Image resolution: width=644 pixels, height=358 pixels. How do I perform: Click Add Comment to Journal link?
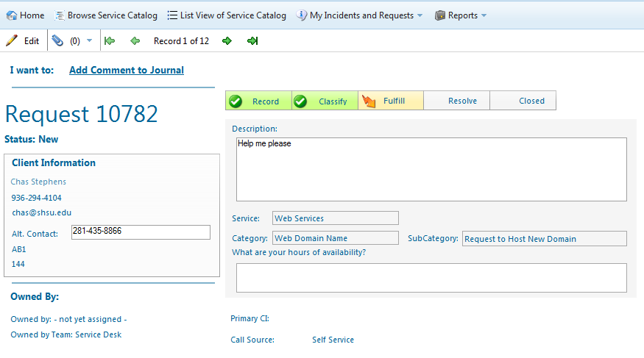point(127,70)
